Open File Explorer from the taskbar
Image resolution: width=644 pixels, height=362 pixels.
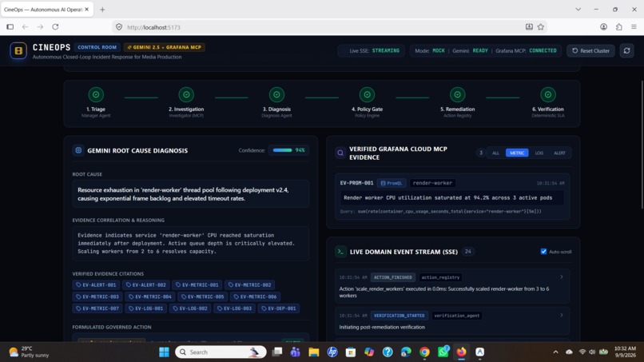[314, 352]
